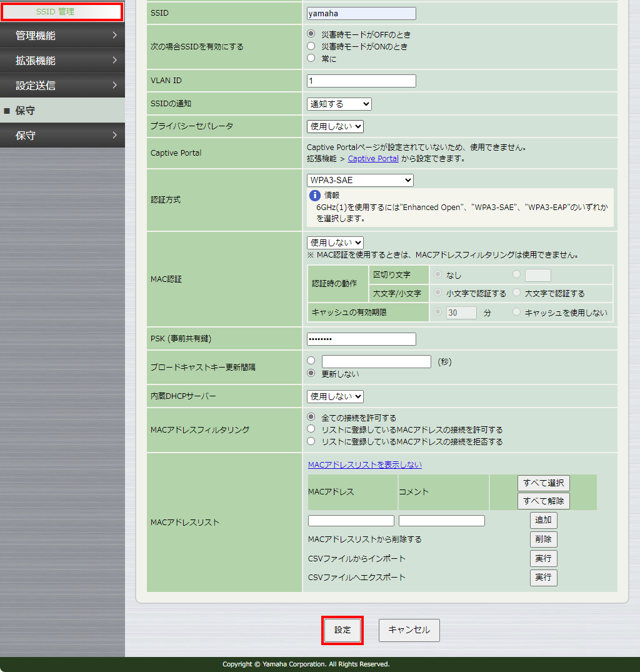Choose 常に for enabling the SSID

click(x=311, y=56)
